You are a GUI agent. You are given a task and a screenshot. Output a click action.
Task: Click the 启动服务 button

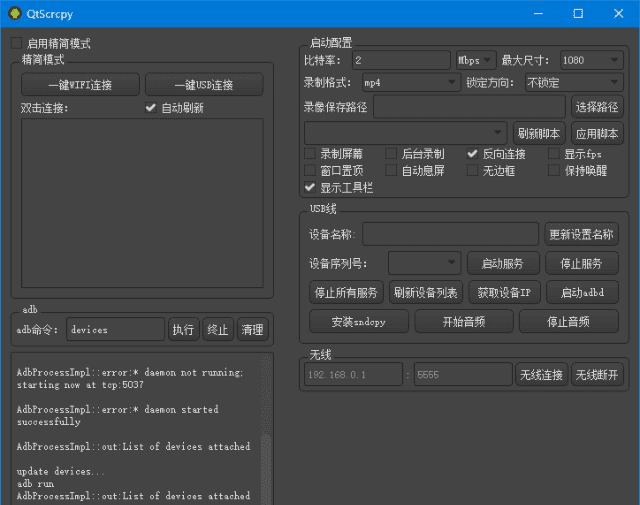click(503, 263)
